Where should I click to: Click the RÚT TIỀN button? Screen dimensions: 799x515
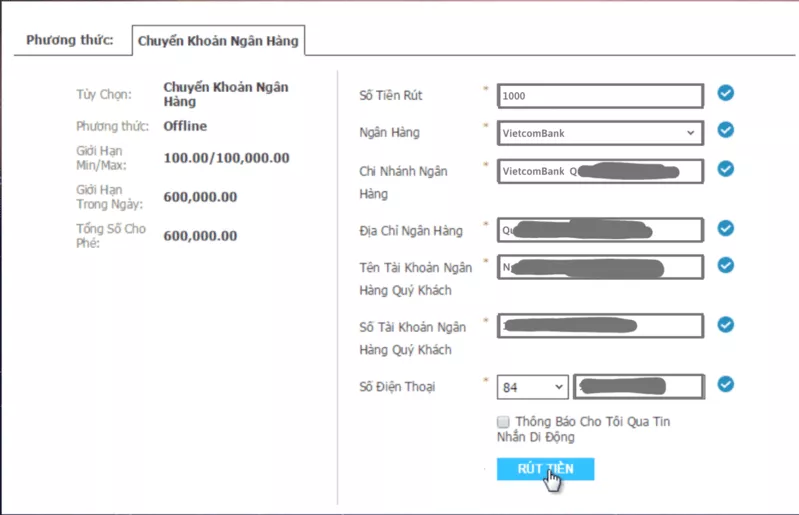coord(545,469)
